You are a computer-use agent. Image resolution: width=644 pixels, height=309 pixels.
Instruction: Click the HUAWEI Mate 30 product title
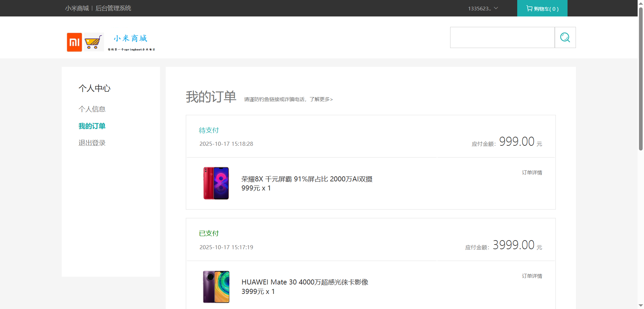[x=305, y=282]
